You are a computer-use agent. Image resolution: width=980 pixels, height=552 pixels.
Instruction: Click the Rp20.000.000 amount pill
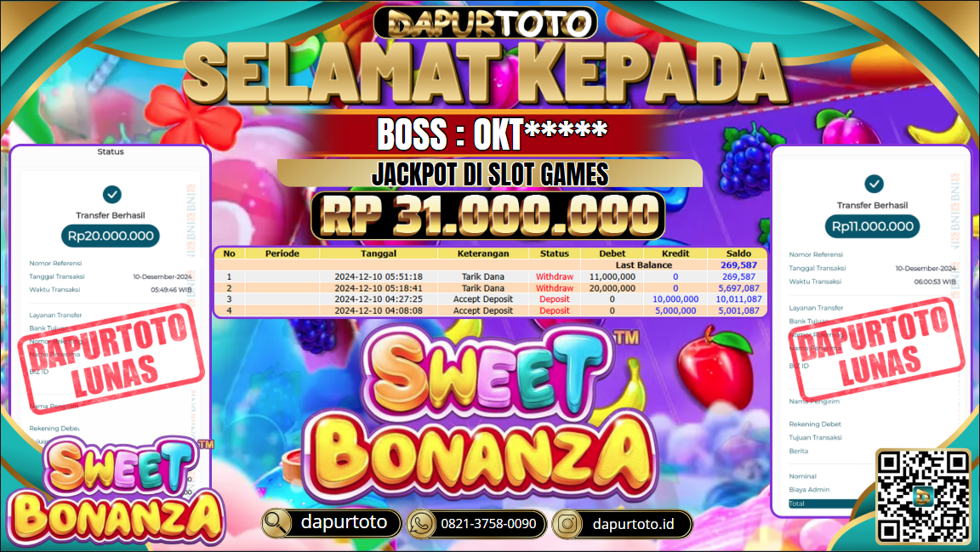point(111,236)
